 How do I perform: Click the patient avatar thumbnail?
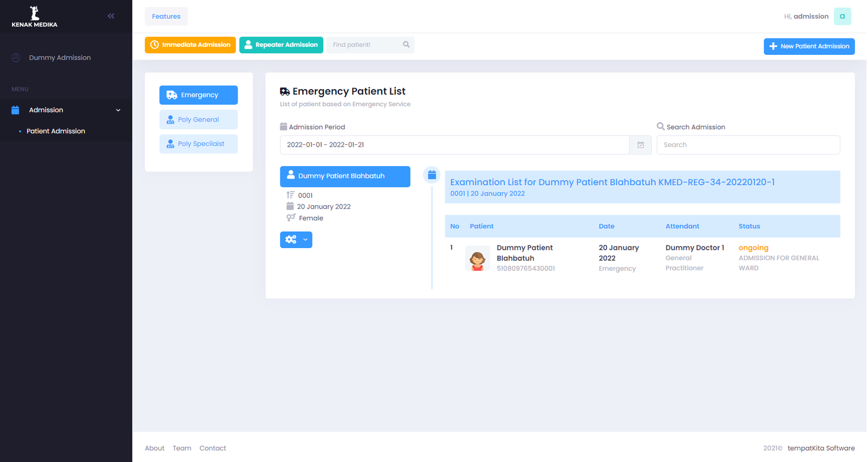[x=477, y=258]
